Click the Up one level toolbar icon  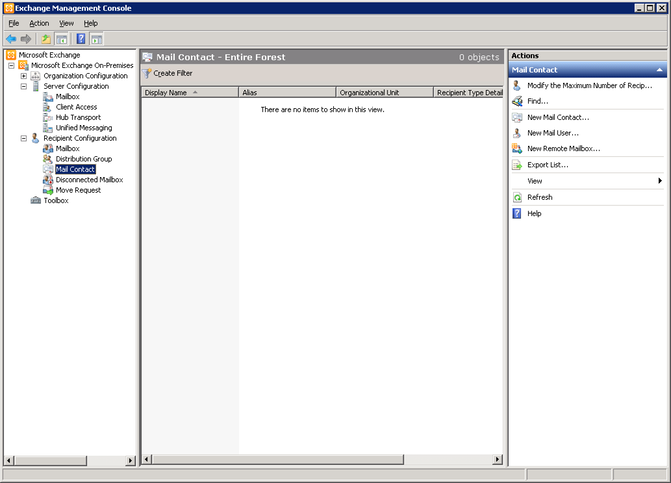46,39
